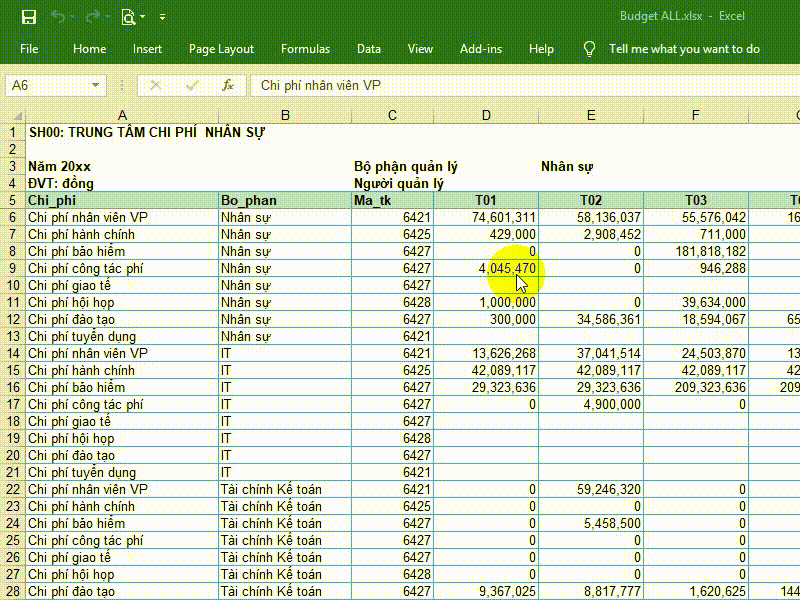The image size is (800, 600).
Task: Click the Enter checkmark in formula bar
Action: point(192,86)
